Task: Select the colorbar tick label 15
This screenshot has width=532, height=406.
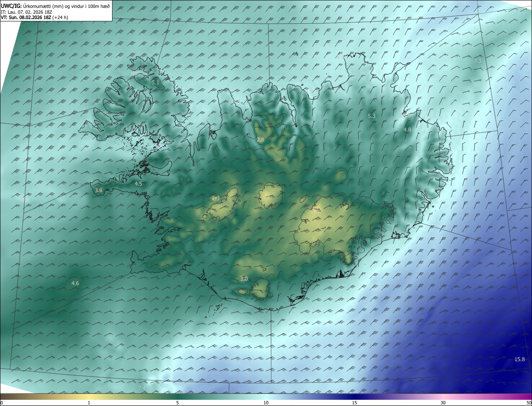Action: [x=355, y=403]
